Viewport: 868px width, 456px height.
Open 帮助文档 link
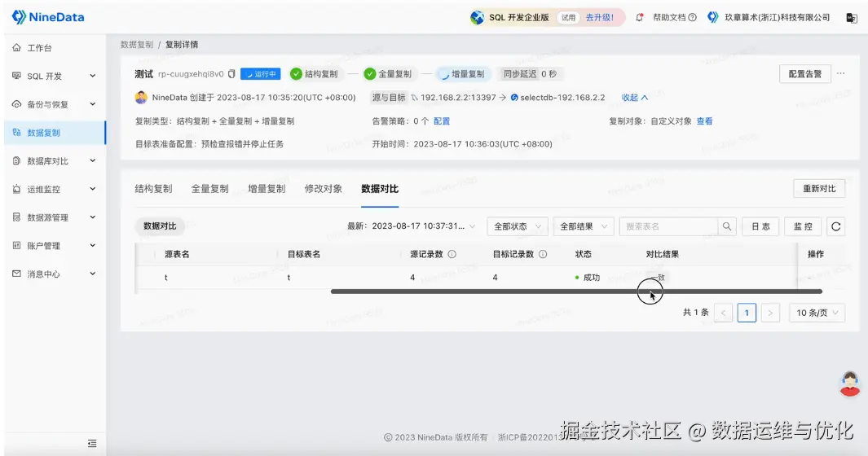[670, 17]
